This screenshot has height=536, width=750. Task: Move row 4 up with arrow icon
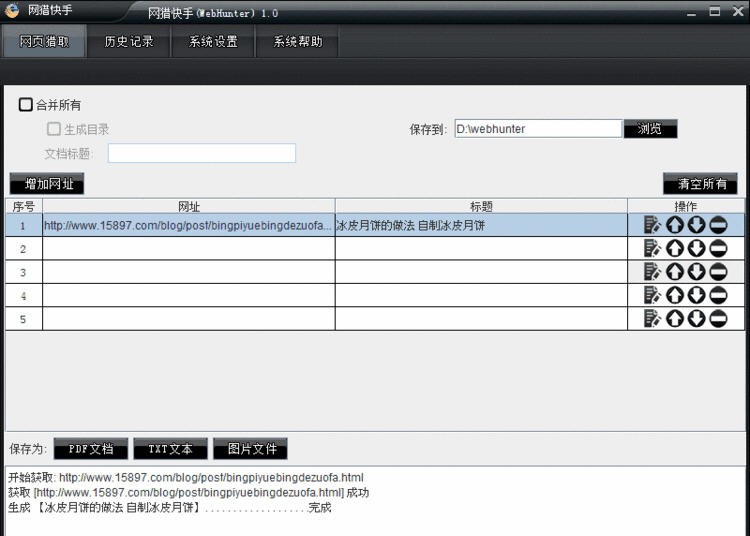coord(674,295)
